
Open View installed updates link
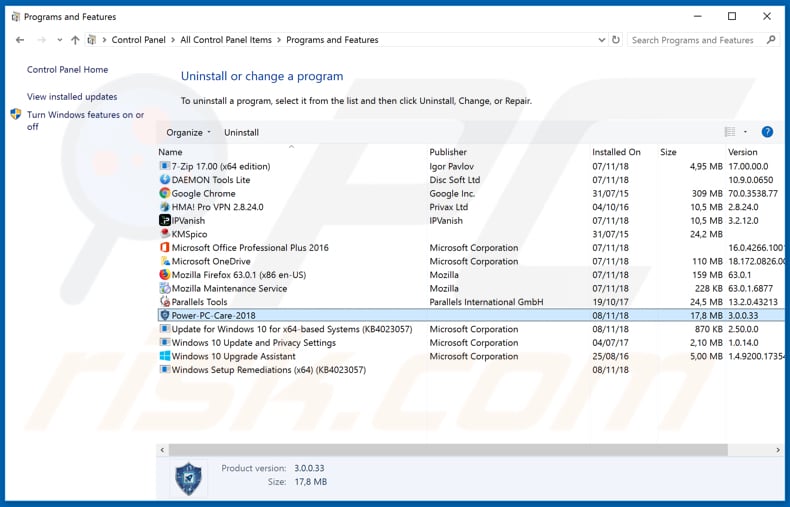72,96
